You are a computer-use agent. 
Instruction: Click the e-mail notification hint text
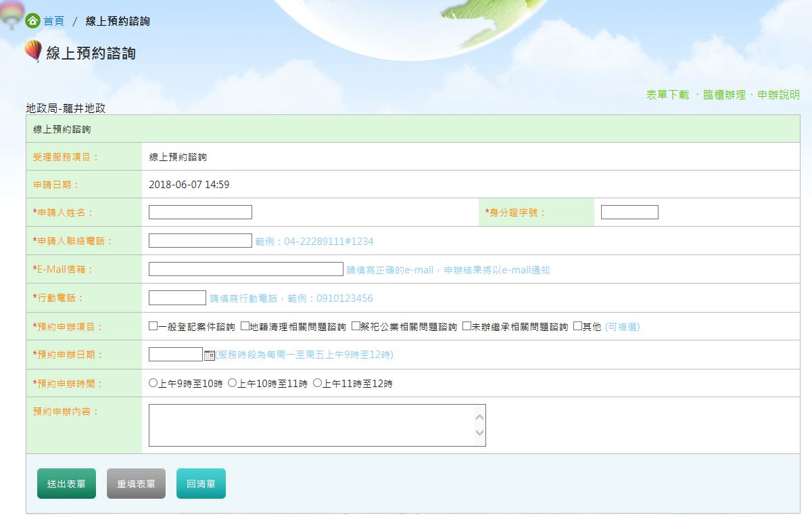coord(448,270)
